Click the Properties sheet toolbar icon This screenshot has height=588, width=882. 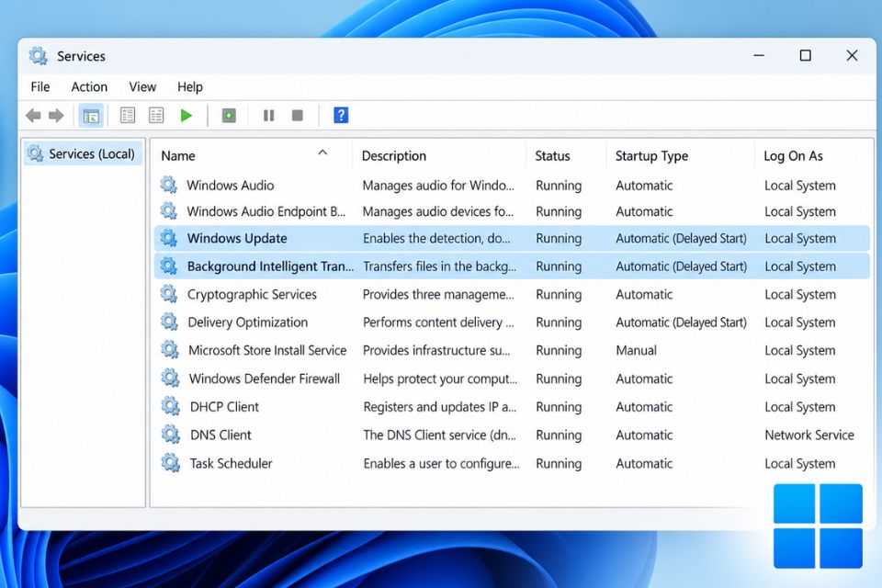coord(128,116)
